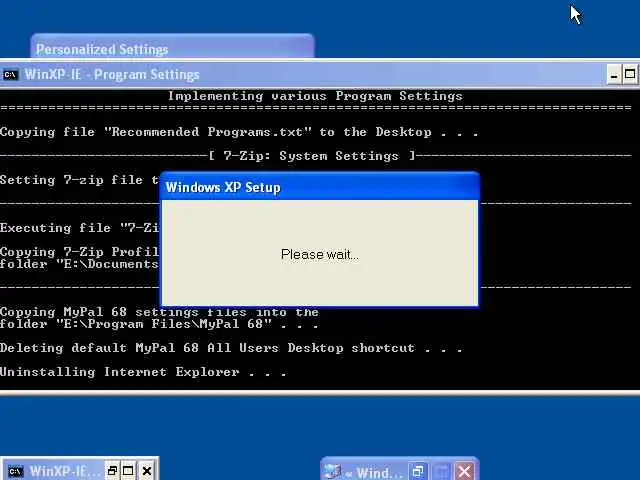The image size is (640, 480).
Task: Click the WinXP-IE console title bar icon
Action: (x=10, y=75)
